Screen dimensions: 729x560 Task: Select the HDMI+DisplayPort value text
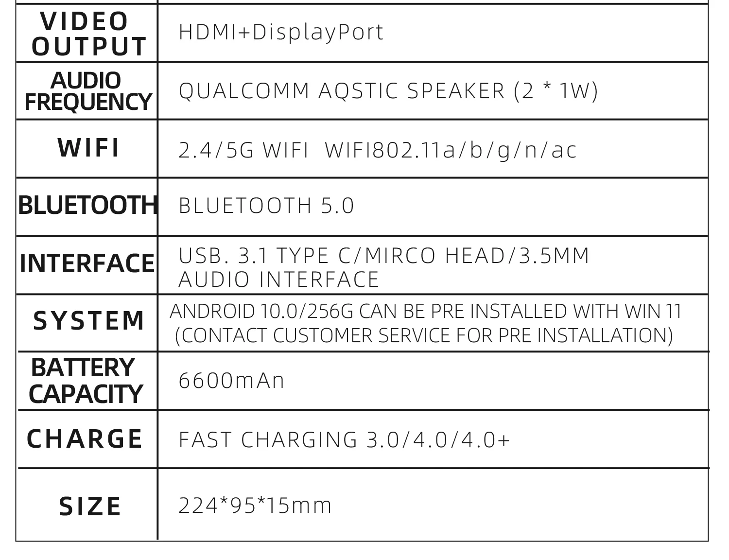(281, 32)
